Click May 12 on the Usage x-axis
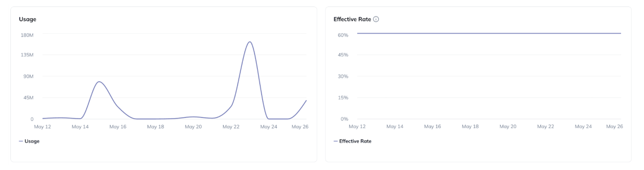Screen dimensions: 644x170 42,127
